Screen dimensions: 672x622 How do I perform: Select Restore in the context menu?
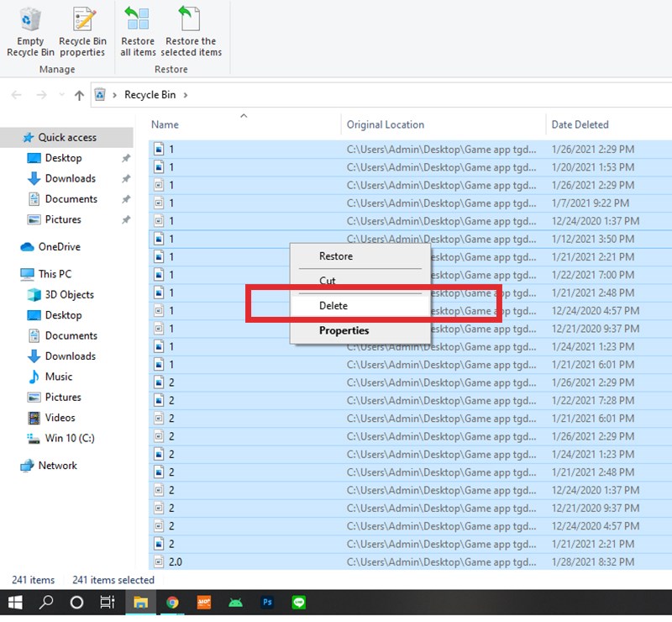point(360,256)
